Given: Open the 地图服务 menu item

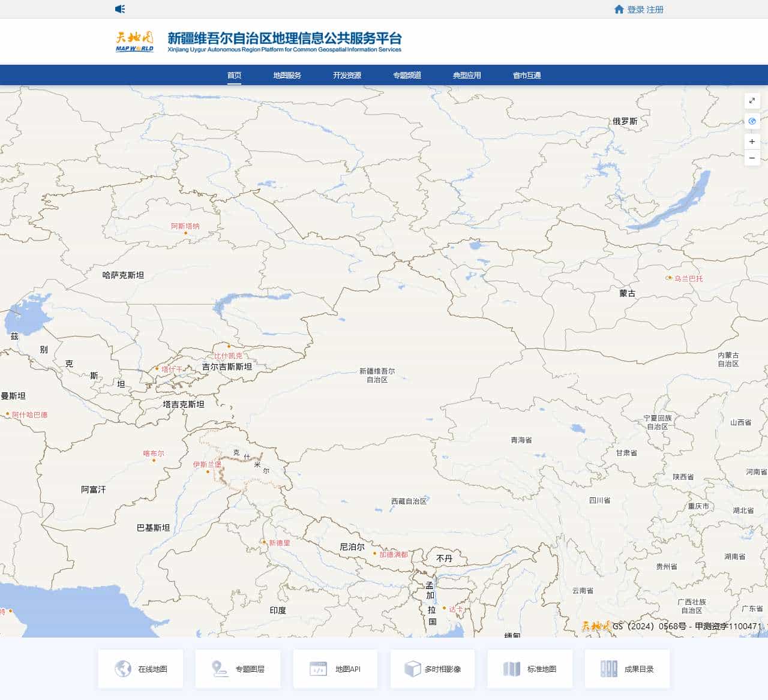Looking at the screenshot, I should point(287,76).
